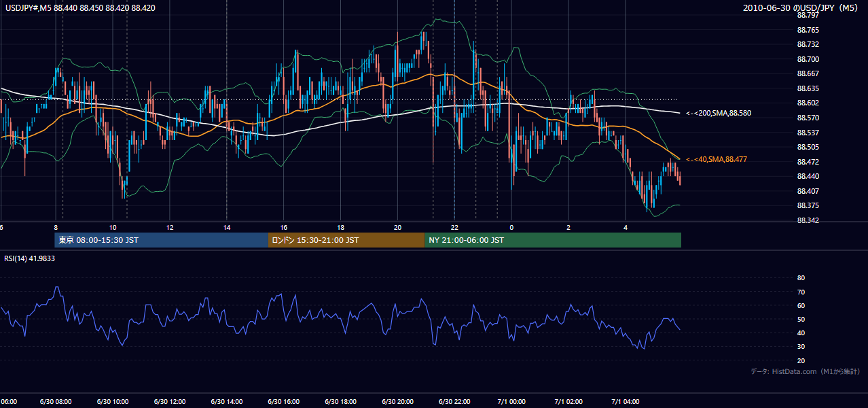Click the 7/1 04:00 date axis label
The width and height of the screenshot is (868, 408).
(x=626, y=402)
